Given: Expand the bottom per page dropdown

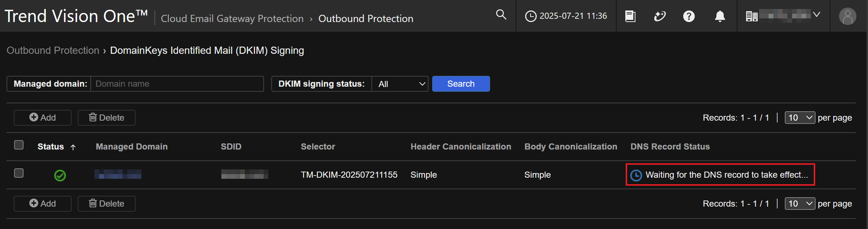Looking at the screenshot, I should [x=800, y=204].
